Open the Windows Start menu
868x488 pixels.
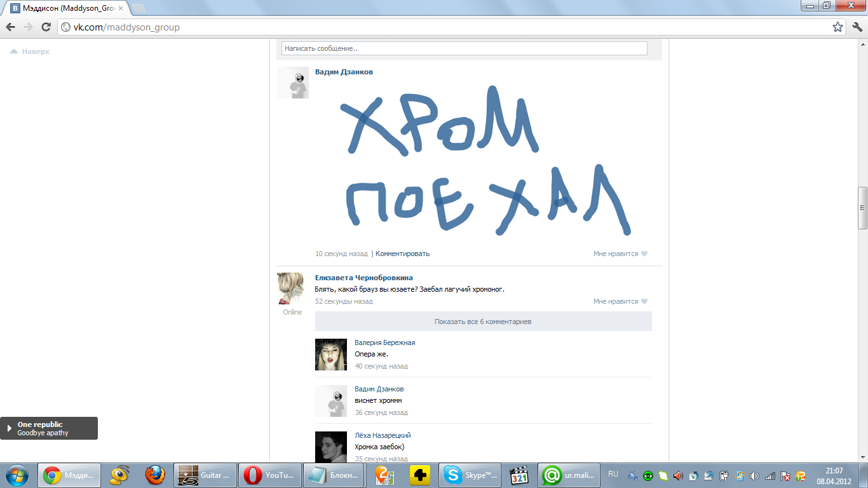coord(17,475)
